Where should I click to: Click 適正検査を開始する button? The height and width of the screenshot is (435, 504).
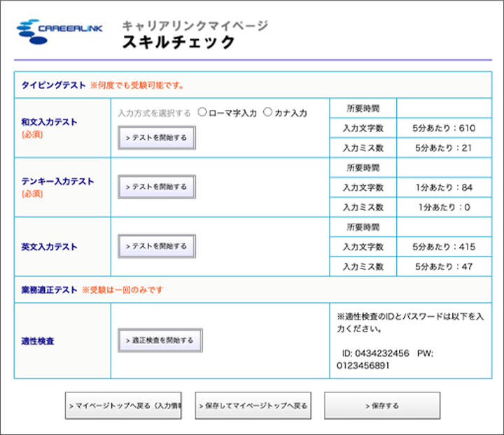(160, 341)
